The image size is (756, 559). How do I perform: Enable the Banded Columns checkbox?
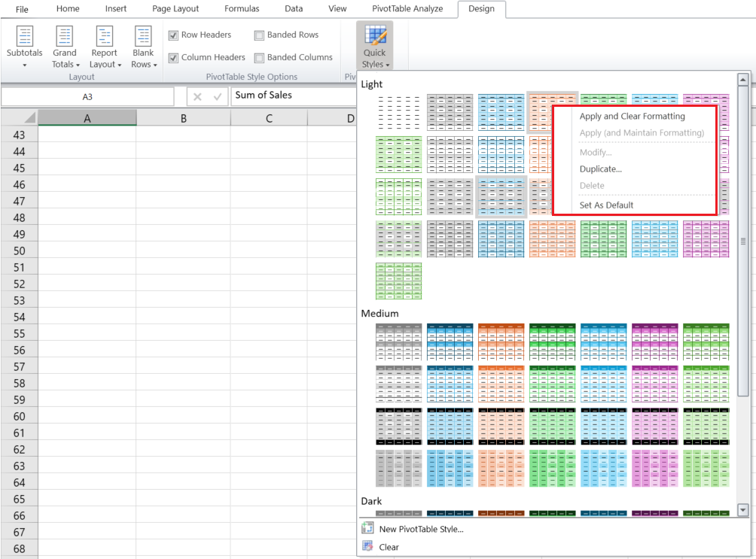coord(259,58)
